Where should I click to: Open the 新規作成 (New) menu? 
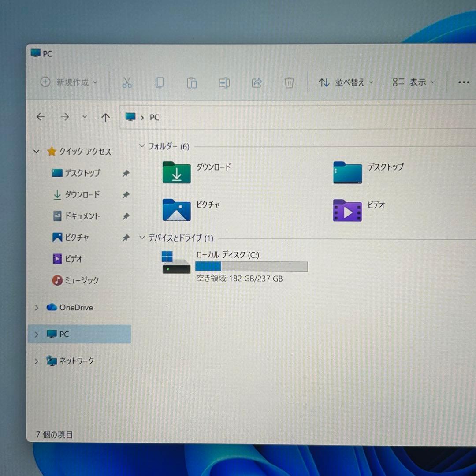click(68, 82)
